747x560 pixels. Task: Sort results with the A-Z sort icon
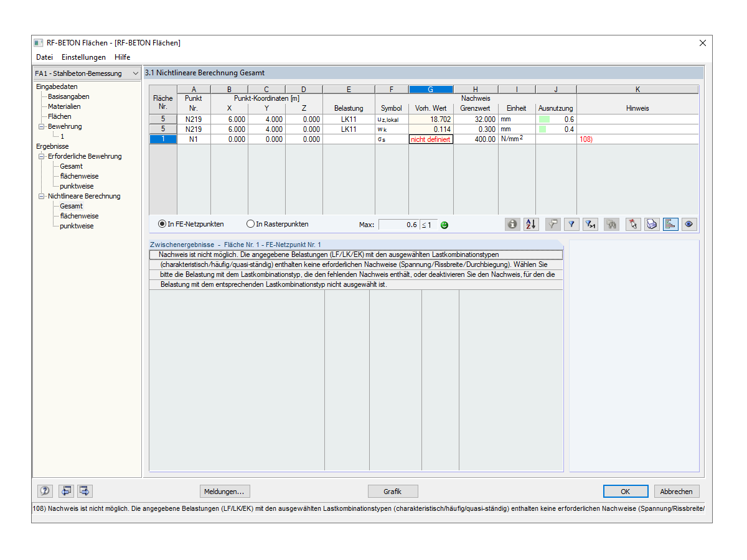click(x=531, y=225)
